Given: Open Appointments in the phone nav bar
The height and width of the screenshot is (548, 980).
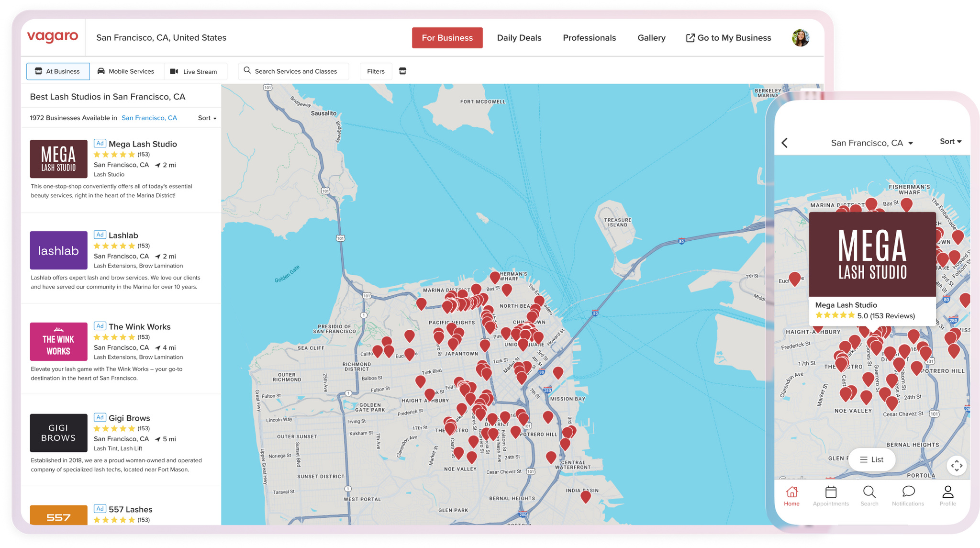Looking at the screenshot, I should [831, 496].
